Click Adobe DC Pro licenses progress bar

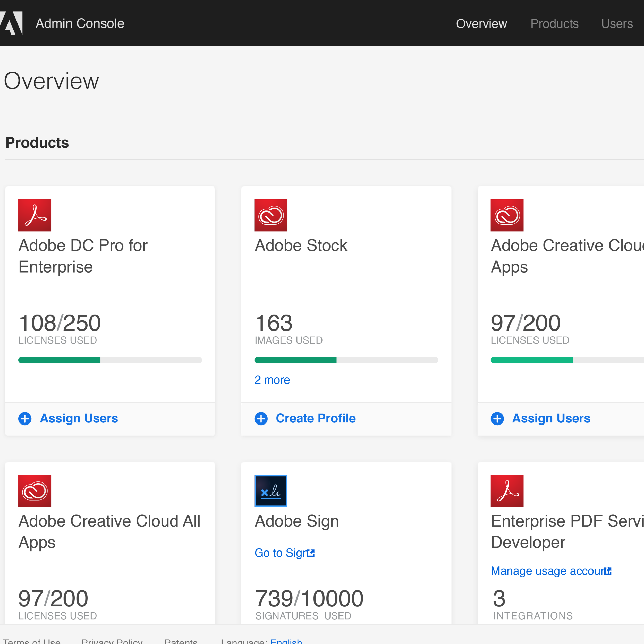click(110, 360)
